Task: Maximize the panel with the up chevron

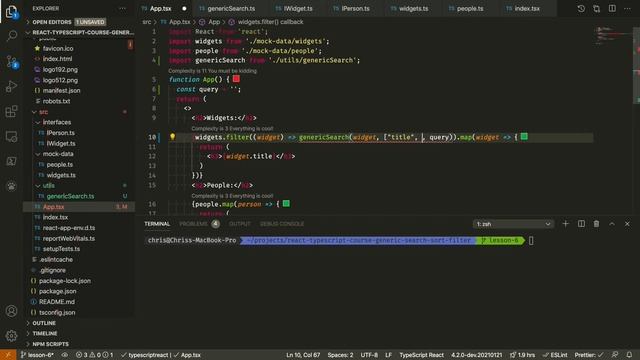Action: pos(612,224)
